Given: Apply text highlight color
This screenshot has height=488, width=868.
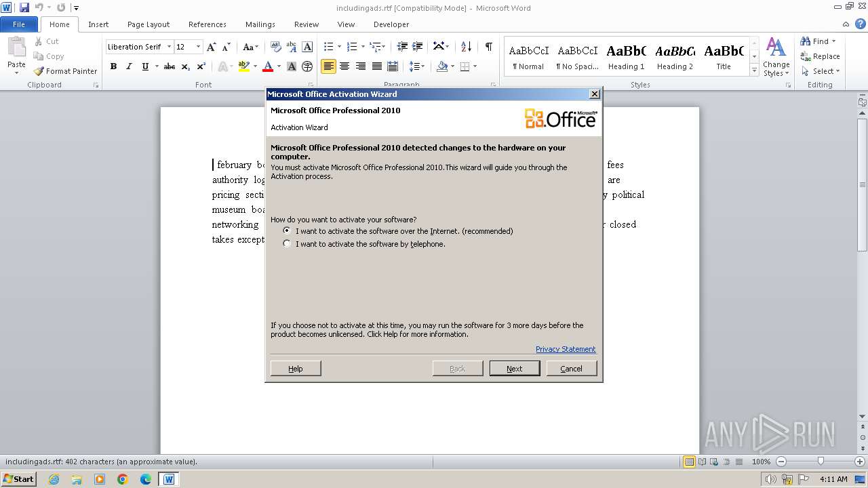Looking at the screenshot, I should pos(244,66).
